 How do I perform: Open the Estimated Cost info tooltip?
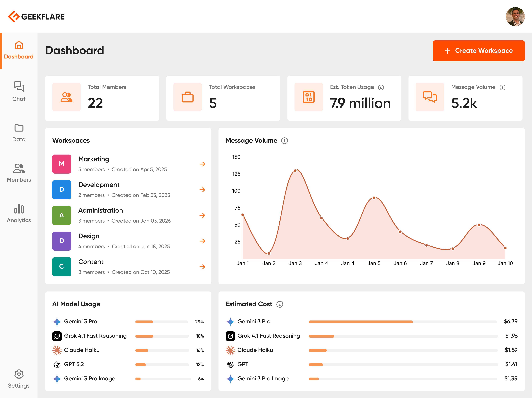point(280,304)
